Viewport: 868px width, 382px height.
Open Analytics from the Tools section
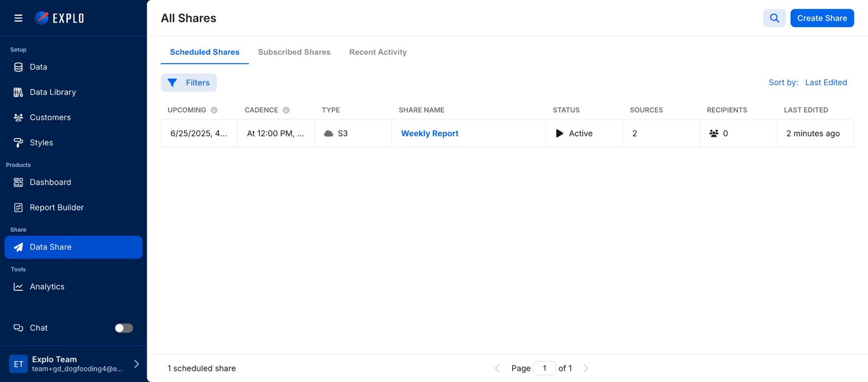tap(47, 286)
